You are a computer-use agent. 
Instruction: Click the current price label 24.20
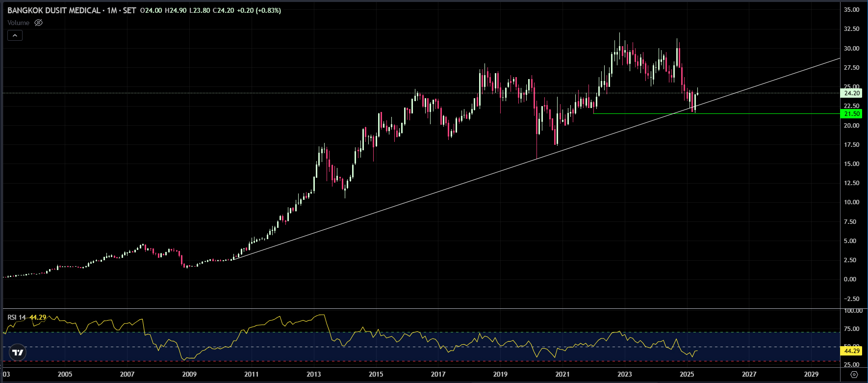click(x=852, y=93)
